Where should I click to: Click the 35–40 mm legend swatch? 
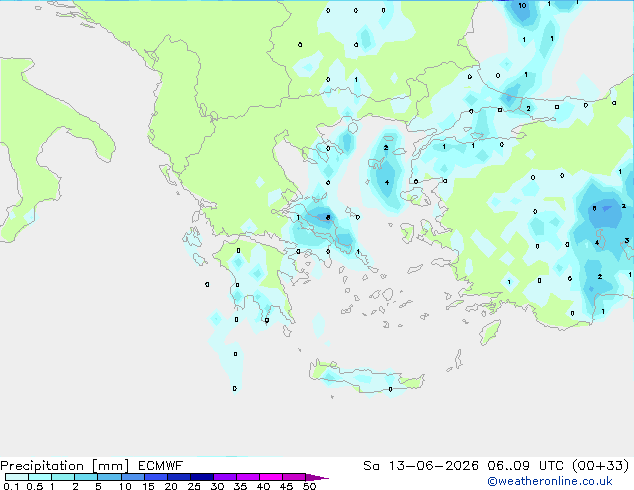(x=247, y=477)
